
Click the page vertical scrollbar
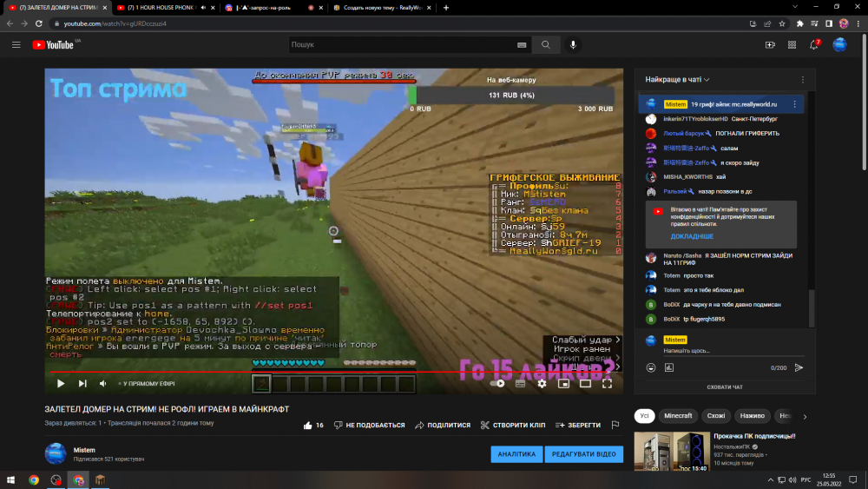point(865,102)
